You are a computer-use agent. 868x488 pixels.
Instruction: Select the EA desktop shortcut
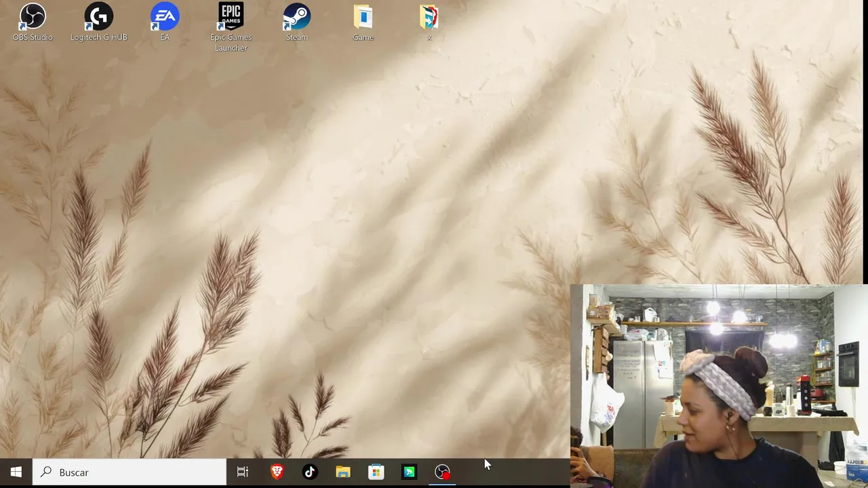[165, 22]
